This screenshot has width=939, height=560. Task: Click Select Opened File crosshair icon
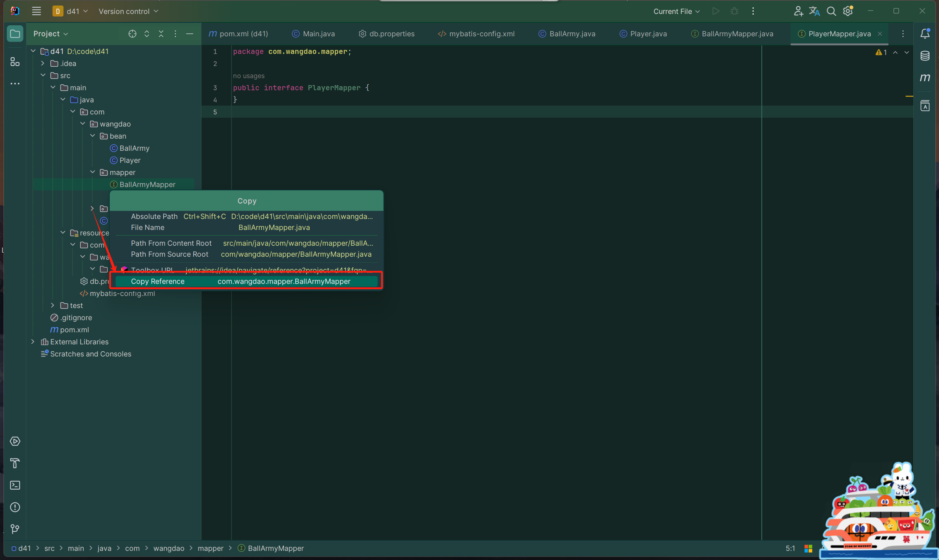click(x=132, y=34)
